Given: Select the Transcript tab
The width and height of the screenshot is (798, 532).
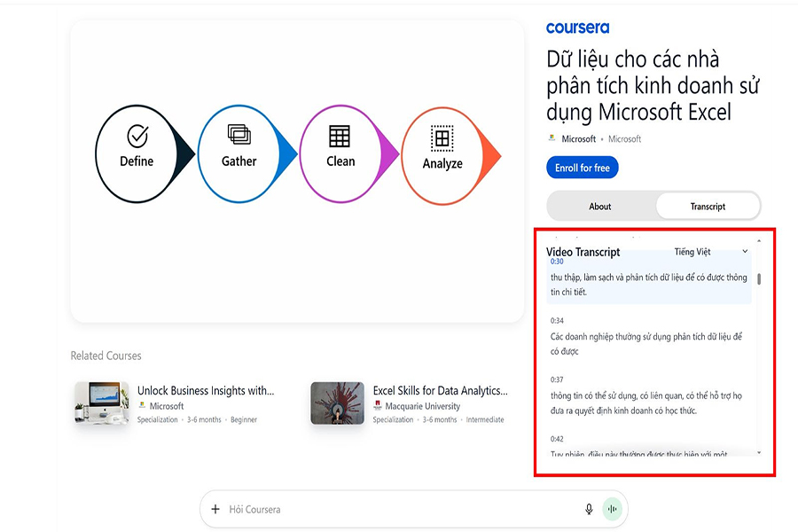Looking at the screenshot, I should (x=708, y=207).
